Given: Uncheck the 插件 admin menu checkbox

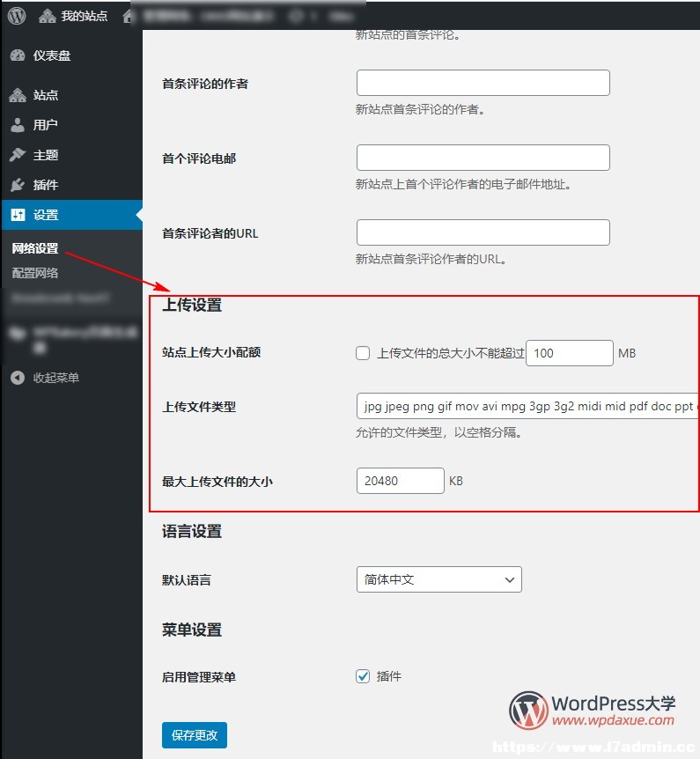Looking at the screenshot, I should 363,676.
